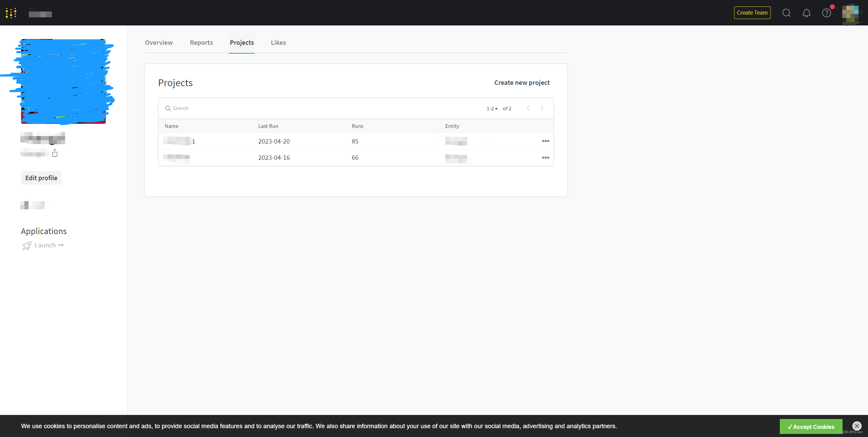
Task: Click the next page navigation arrow
Action: coord(541,108)
